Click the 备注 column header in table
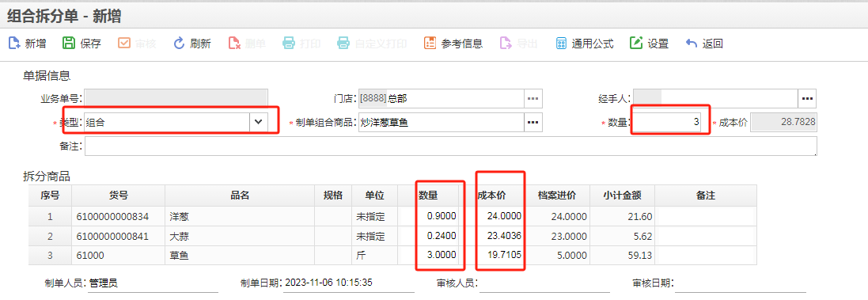 (x=706, y=196)
